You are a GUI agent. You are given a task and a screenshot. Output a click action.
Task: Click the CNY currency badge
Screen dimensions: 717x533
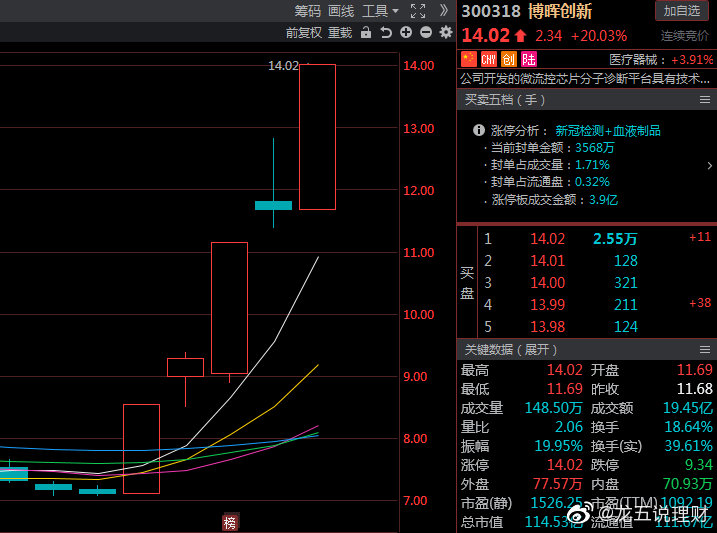[489, 59]
